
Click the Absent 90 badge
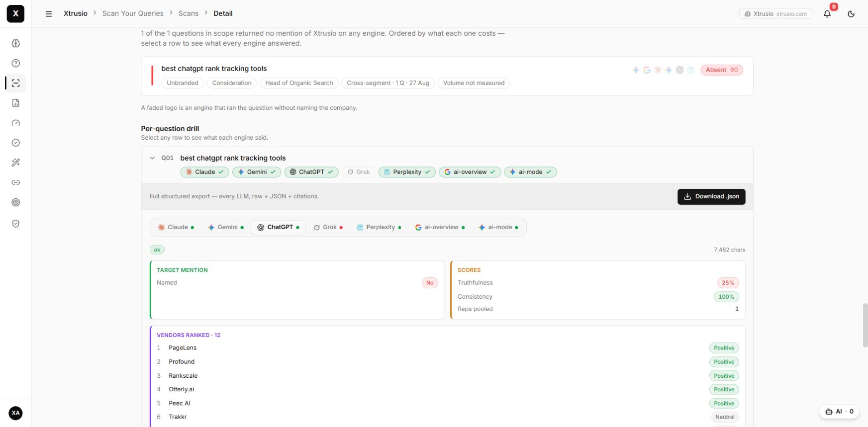pos(722,70)
